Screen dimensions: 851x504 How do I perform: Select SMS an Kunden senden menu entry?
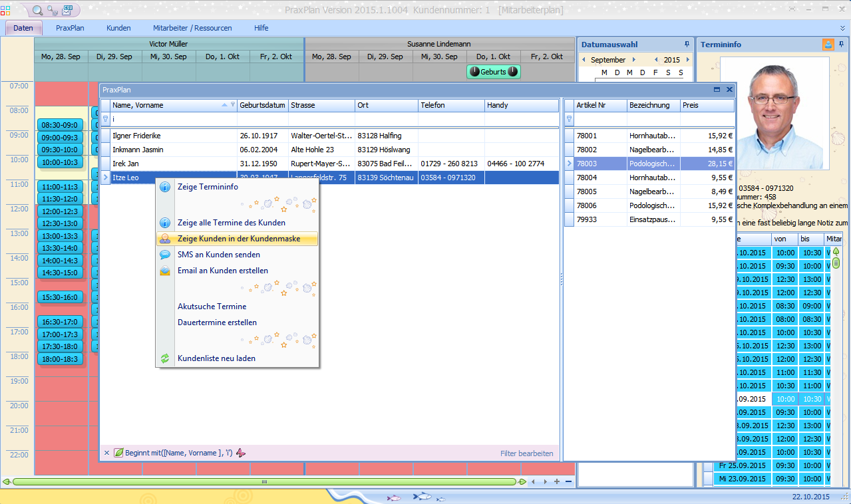[218, 255]
